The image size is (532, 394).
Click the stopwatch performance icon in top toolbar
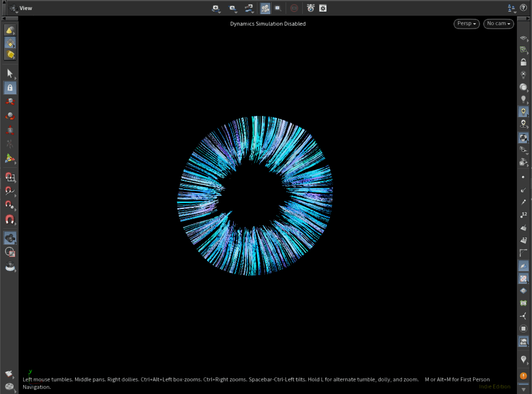(310, 8)
